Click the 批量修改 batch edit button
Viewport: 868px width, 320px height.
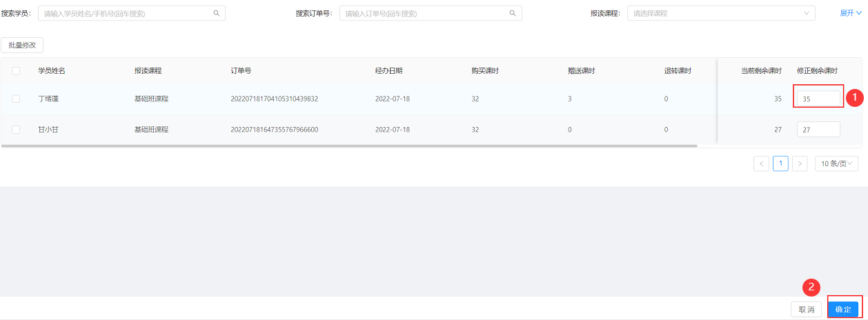22,45
